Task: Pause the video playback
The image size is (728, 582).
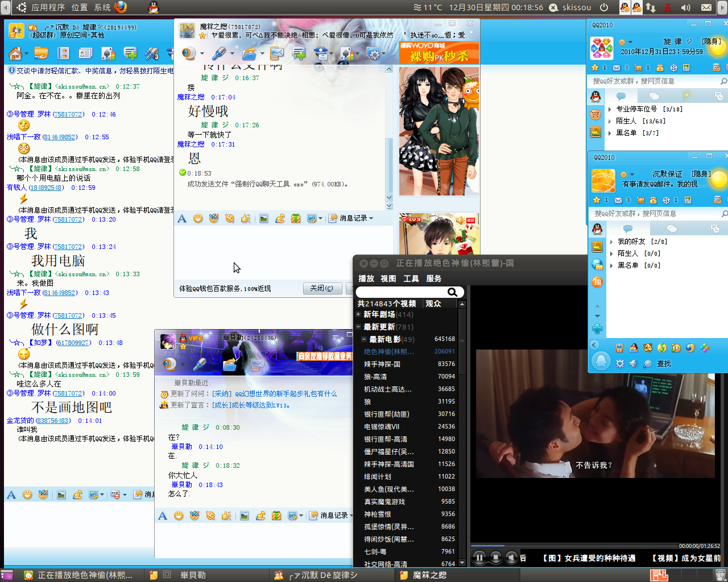Action: pos(479,558)
